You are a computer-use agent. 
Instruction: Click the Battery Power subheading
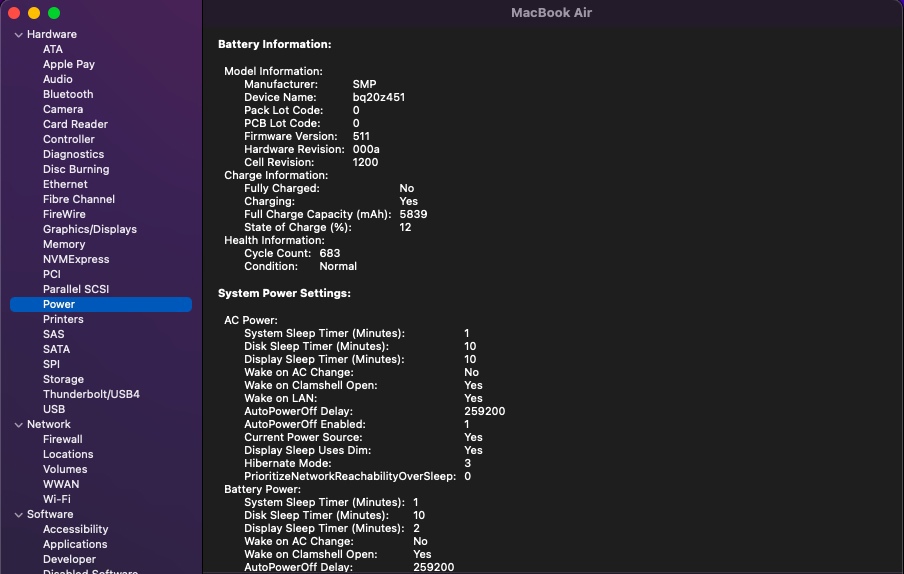262,489
